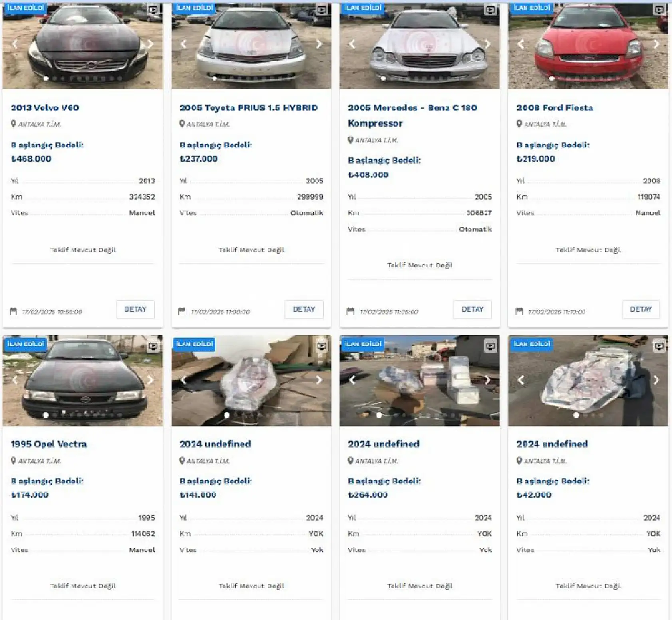Select the silver Mercedes photo thumbnail
Image resolution: width=672 pixels, height=620 pixels.
(420, 46)
